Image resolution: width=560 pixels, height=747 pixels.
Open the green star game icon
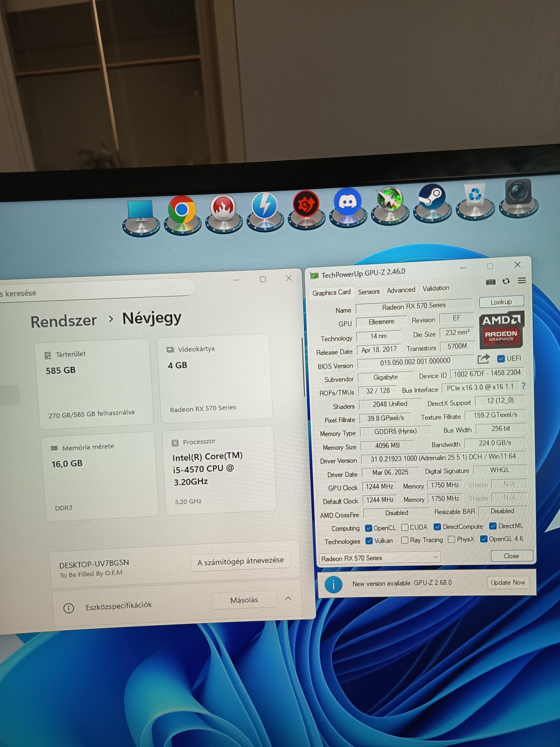point(390,205)
